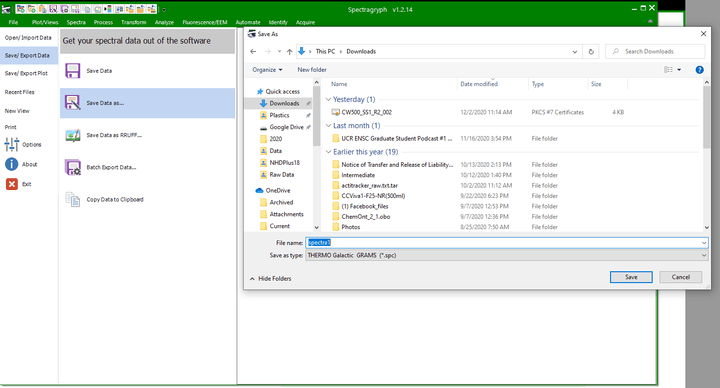Select Plastics in the navigation tree
Viewport: 720px width, 388px height.
point(279,115)
